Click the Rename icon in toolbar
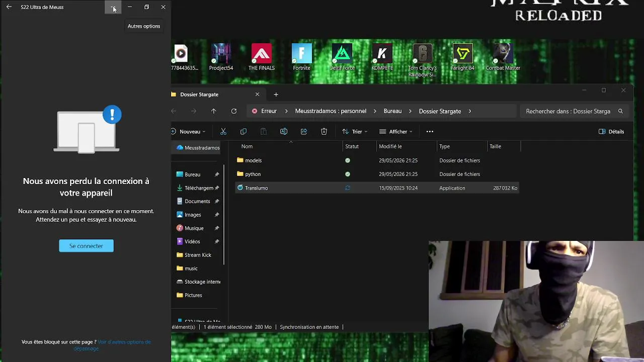Image resolution: width=644 pixels, height=362 pixels. 284,132
